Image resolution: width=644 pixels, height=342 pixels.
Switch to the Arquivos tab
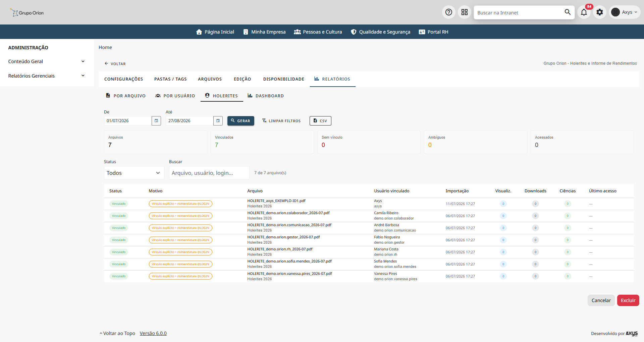[x=210, y=79]
